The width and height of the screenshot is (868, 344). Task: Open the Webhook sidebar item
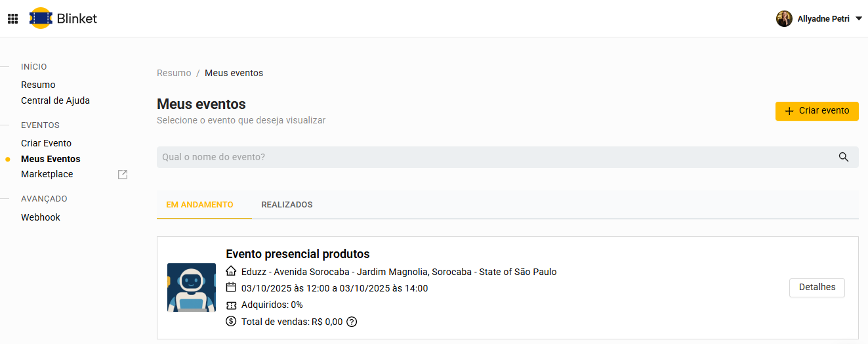41,217
